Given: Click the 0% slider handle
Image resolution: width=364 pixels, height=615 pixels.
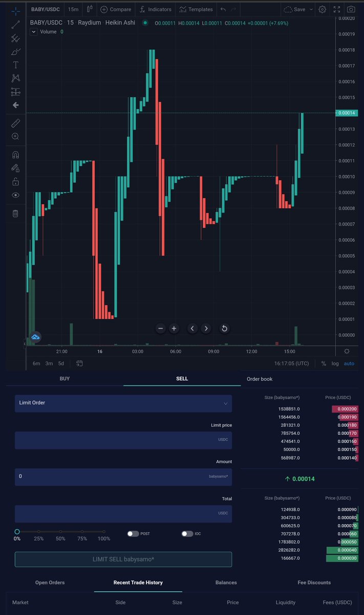Looking at the screenshot, I should click(x=17, y=532).
